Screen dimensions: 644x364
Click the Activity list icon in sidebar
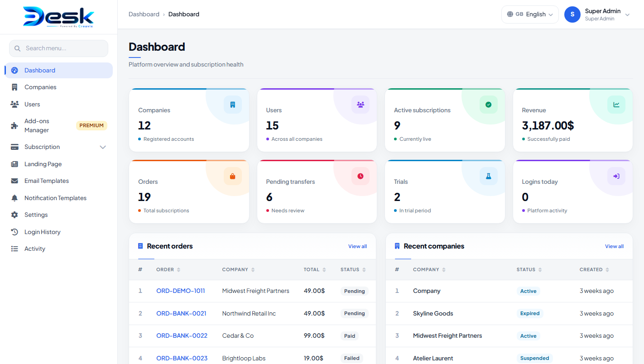14,249
